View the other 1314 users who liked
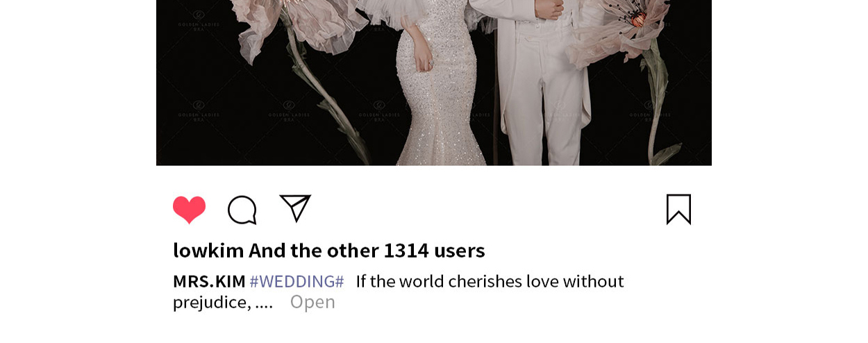This screenshot has height=343, width=868. [x=367, y=250]
